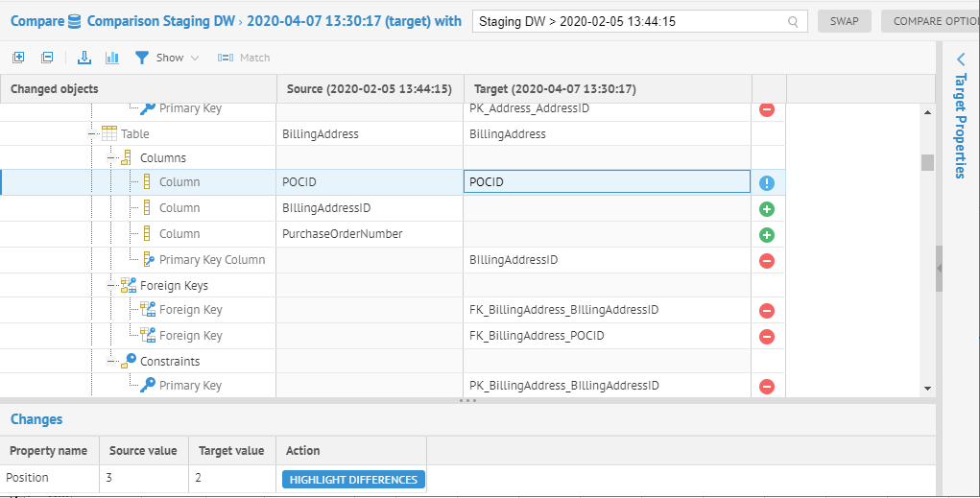Click the HIGHLIGHT DIFFERENCES button
The image size is (980, 498).
[x=353, y=480]
